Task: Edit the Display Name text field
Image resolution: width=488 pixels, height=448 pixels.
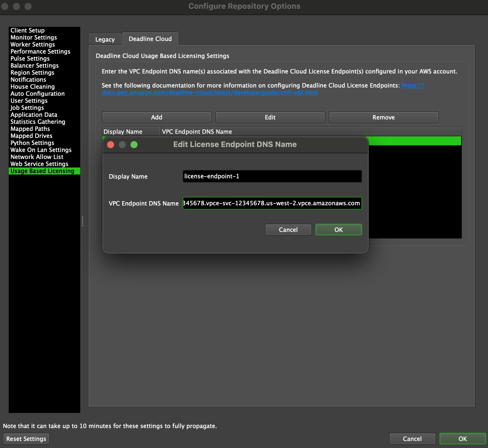Action: (x=272, y=176)
